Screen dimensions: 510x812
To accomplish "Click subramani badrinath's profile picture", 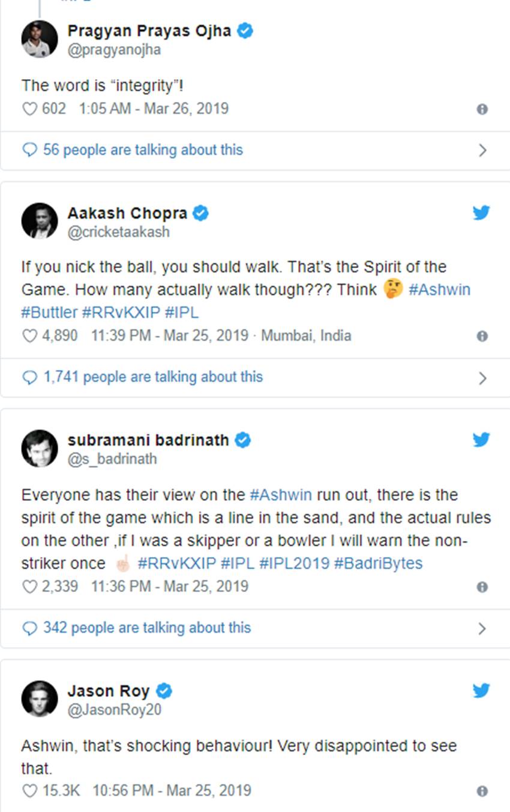I will click(40, 448).
